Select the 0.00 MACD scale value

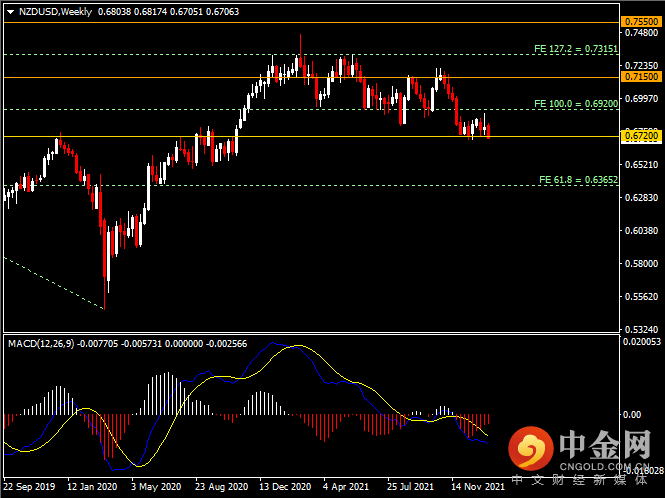(x=631, y=415)
